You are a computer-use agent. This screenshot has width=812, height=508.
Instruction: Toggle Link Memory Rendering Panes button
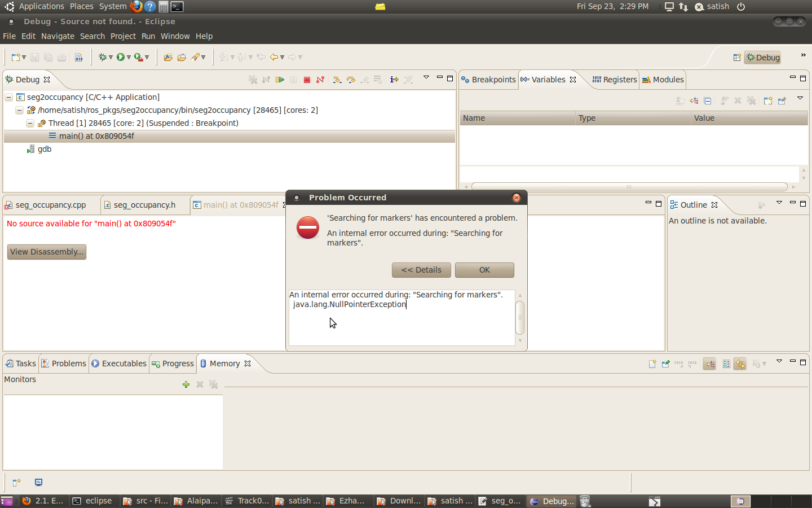(x=740, y=364)
